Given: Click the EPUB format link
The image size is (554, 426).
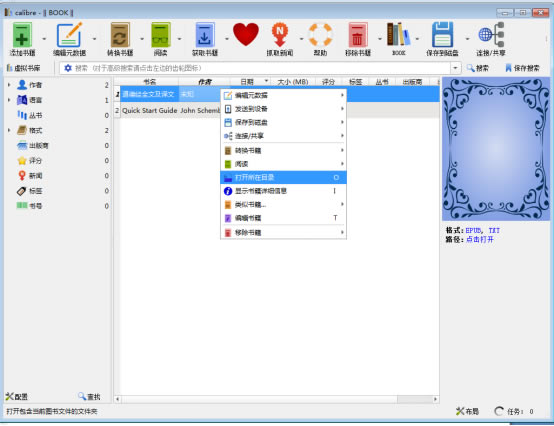Looking at the screenshot, I should tap(473, 230).
